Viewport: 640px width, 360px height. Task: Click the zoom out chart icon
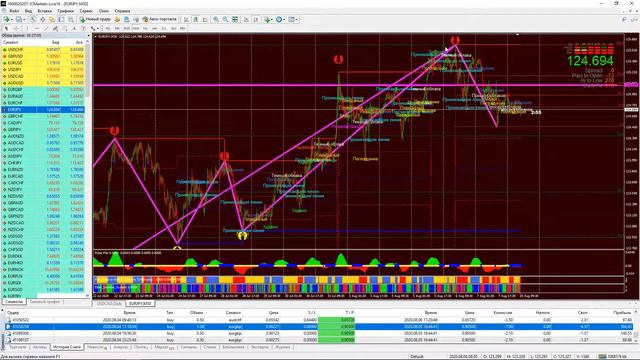(x=225, y=19)
